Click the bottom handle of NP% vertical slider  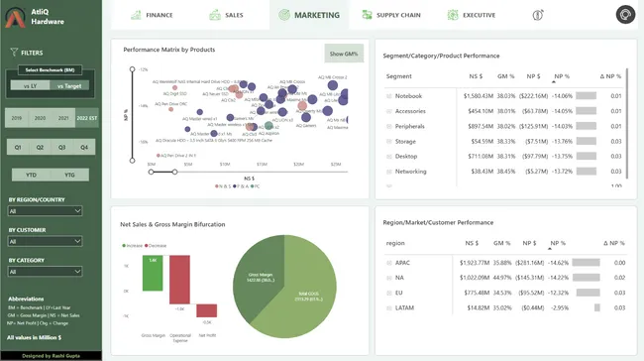pyautogui.click(x=132, y=161)
